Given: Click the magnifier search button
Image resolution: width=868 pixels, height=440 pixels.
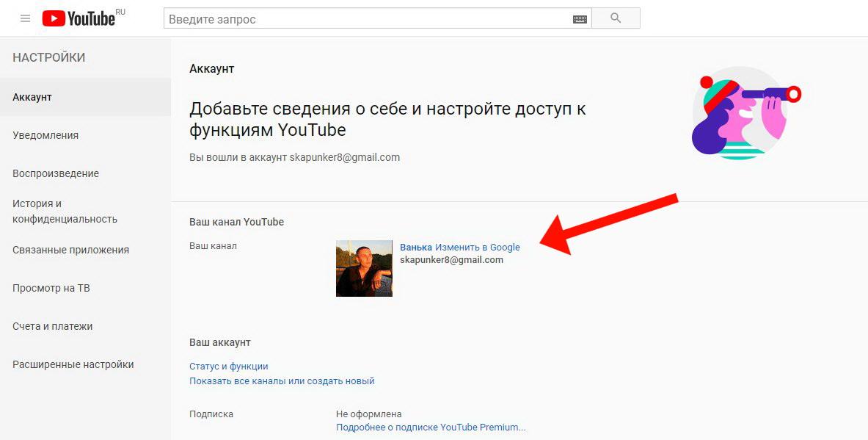Looking at the screenshot, I should pos(616,18).
